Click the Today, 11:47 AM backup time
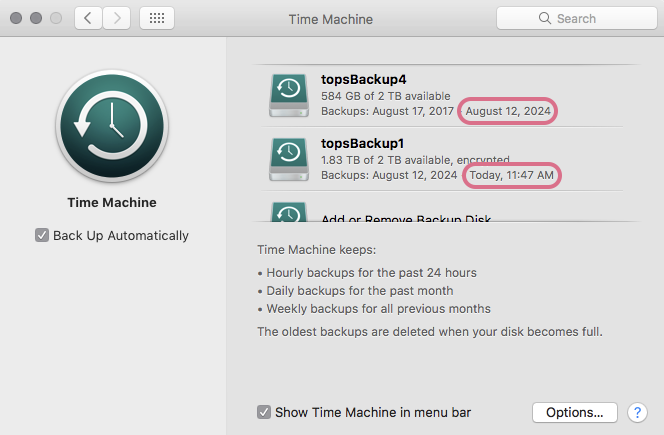The image size is (664, 435). point(512,175)
